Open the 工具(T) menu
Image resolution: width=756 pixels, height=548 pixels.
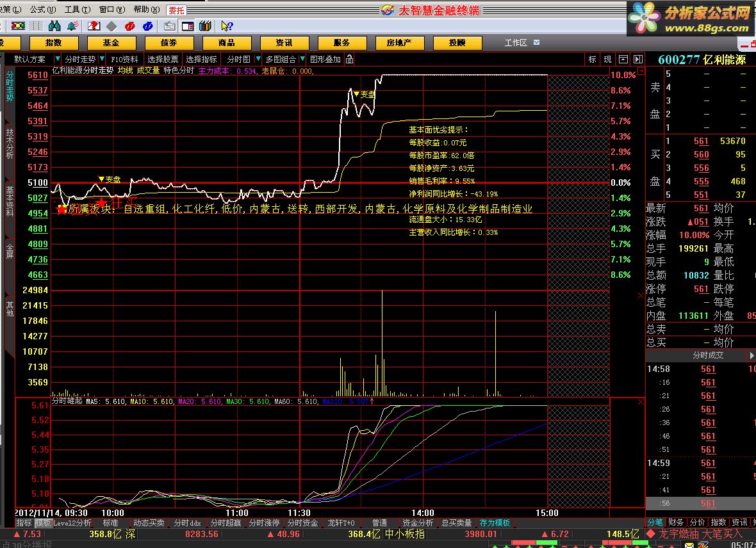(x=77, y=9)
